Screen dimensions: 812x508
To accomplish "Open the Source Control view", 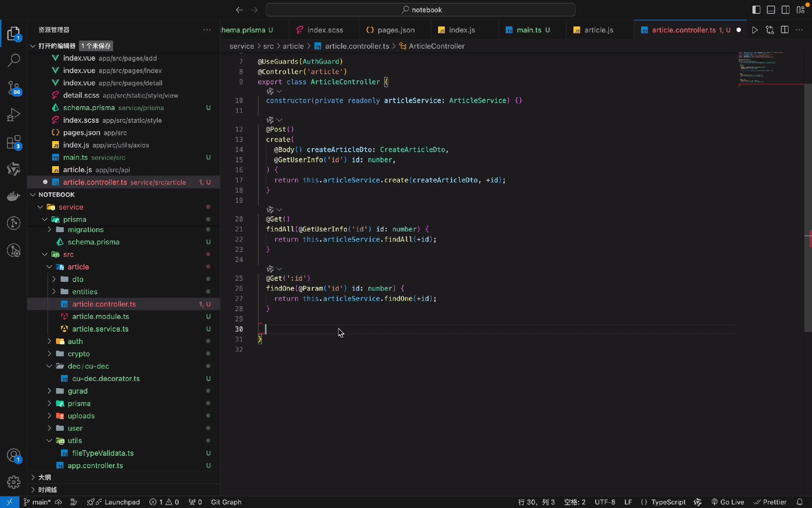I will point(14,88).
